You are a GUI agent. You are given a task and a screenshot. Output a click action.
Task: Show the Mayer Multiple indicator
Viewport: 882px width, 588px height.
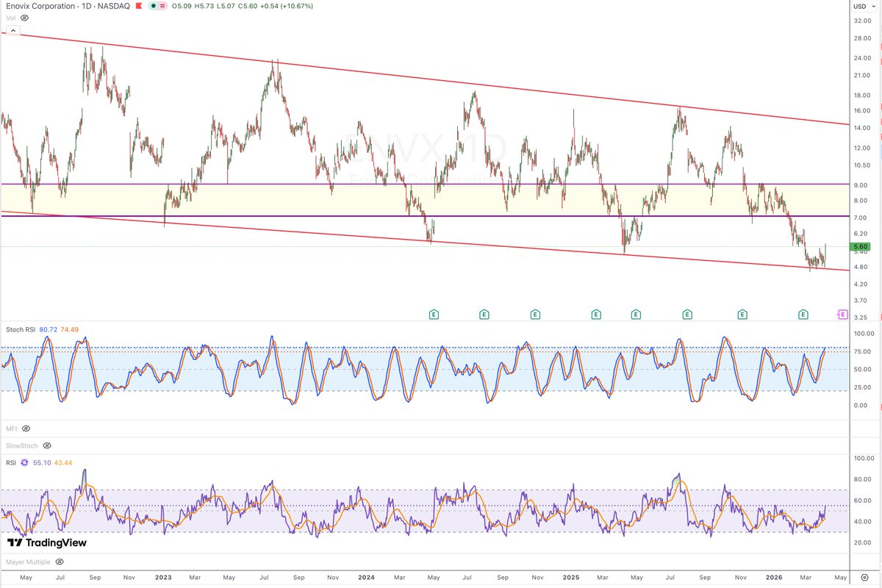tap(58, 562)
